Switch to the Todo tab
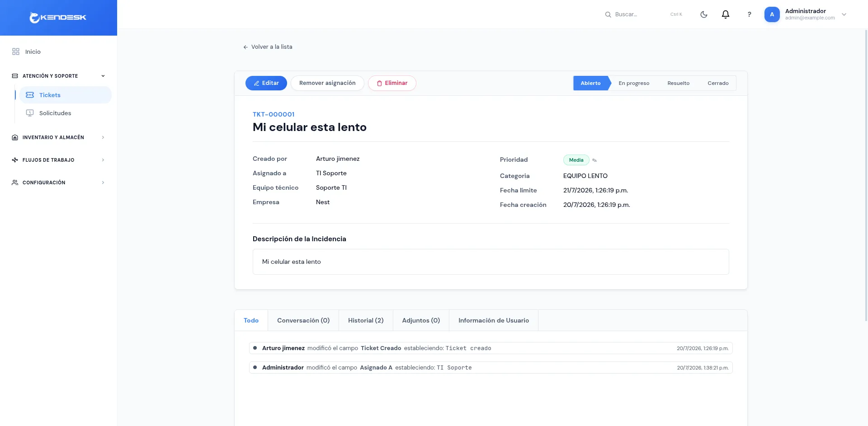 pos(251,320)
